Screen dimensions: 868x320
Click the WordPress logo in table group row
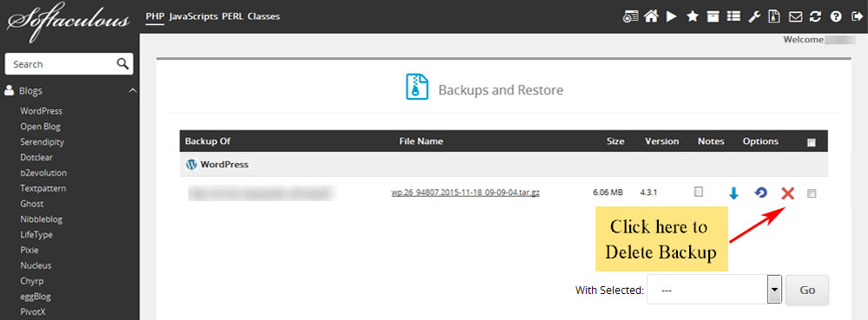[192, 164]
